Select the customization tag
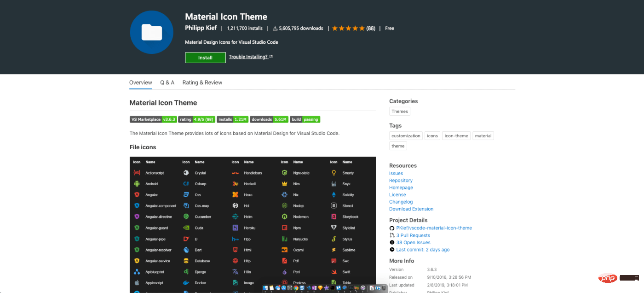Viewport: 644px width, 293px height. [x=406, y=136]
